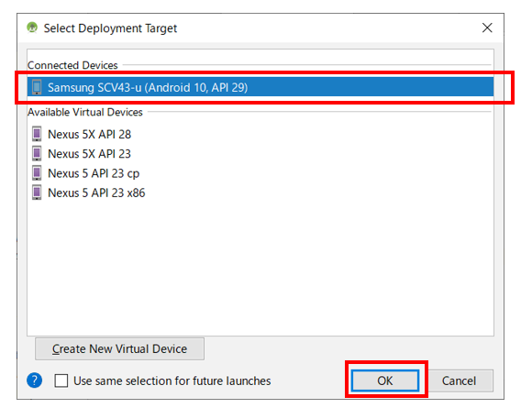Viewport: 532px width, 419px height.
Task: Confirm deployment with the OK button
Action: (385, 380)
